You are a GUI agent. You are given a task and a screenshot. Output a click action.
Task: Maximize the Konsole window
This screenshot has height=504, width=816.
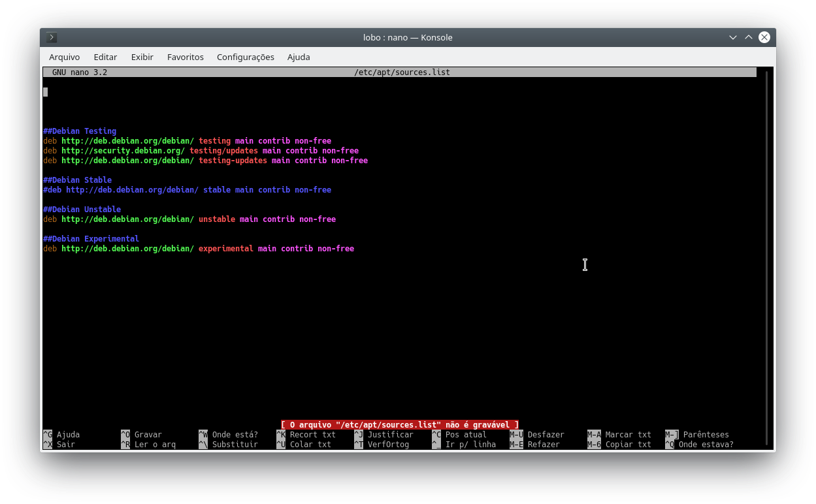[x=749, y=37]
